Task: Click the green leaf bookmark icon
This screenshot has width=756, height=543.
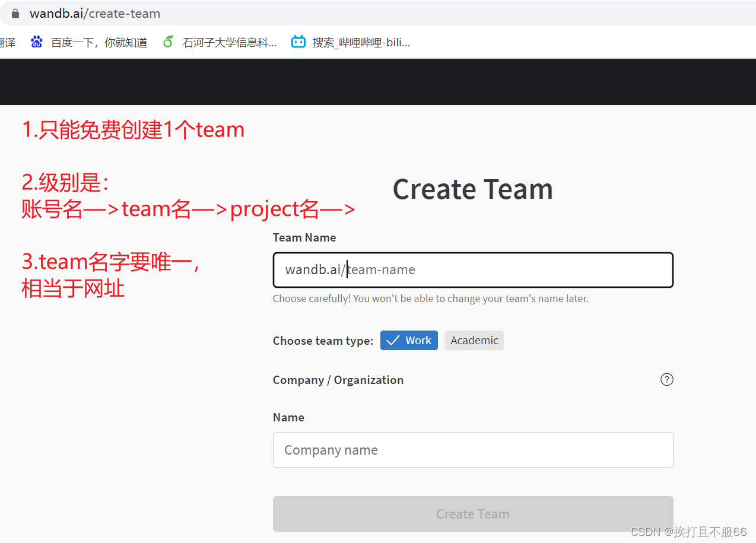Action: (169, 42)
